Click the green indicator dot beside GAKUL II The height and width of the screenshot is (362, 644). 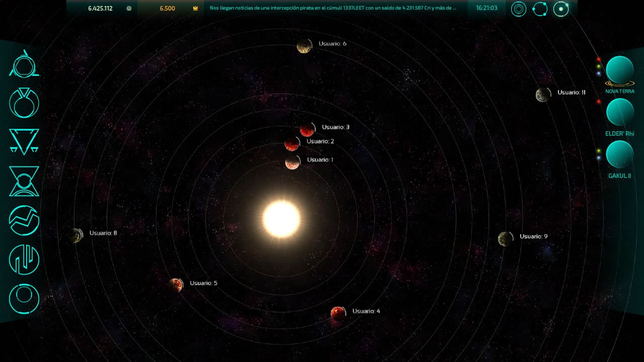[599, 151]
